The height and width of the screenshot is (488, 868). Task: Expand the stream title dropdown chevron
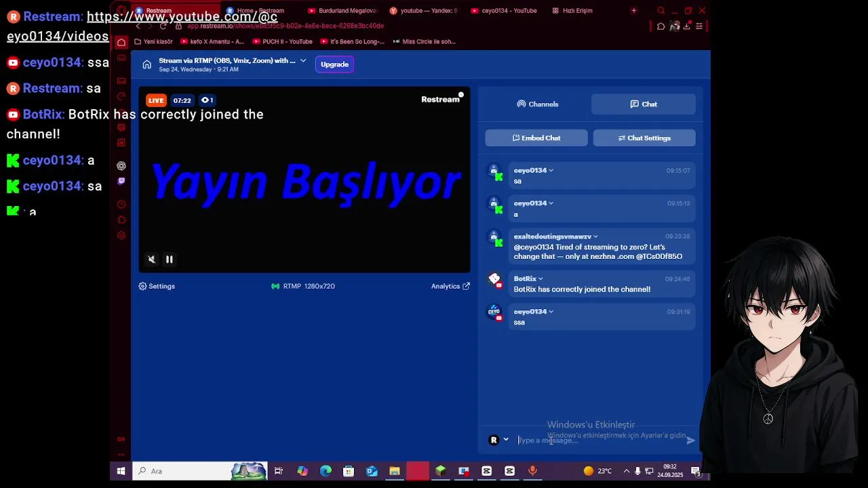[x=303, y=60]
